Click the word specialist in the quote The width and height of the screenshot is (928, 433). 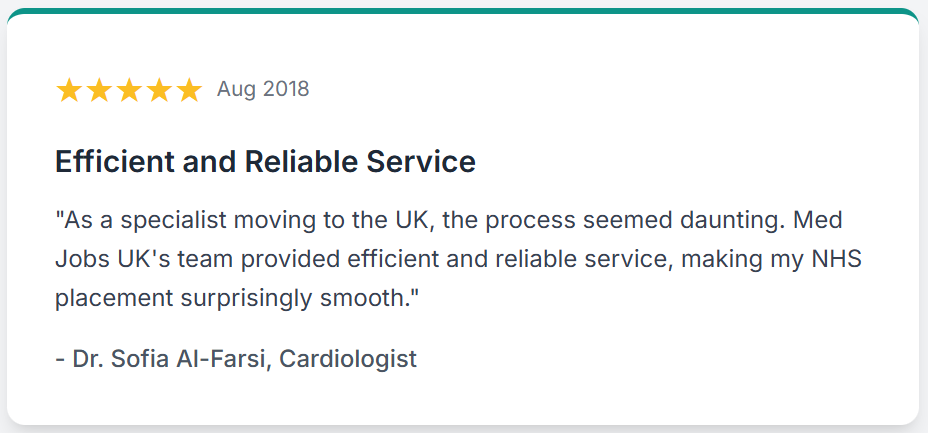click(x=173, y=222)
